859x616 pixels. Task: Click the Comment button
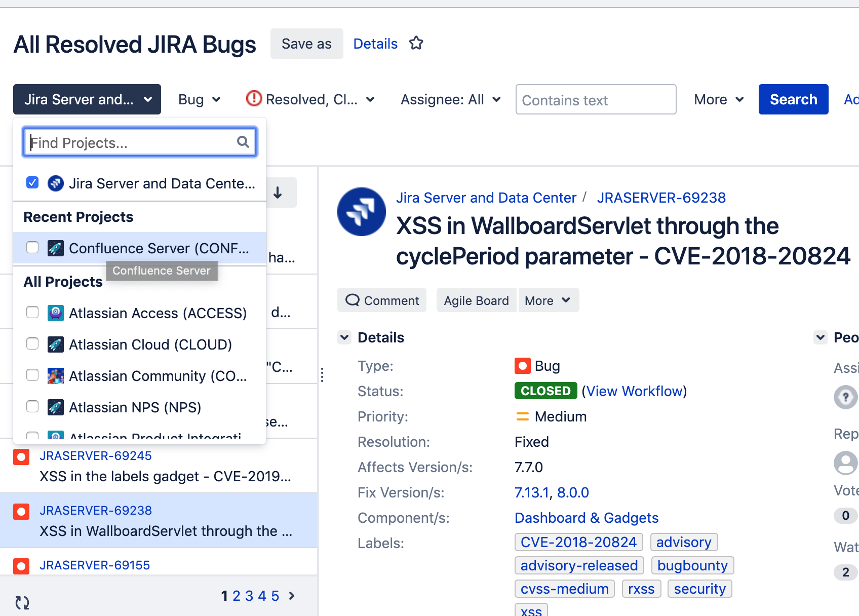[382, 300]
